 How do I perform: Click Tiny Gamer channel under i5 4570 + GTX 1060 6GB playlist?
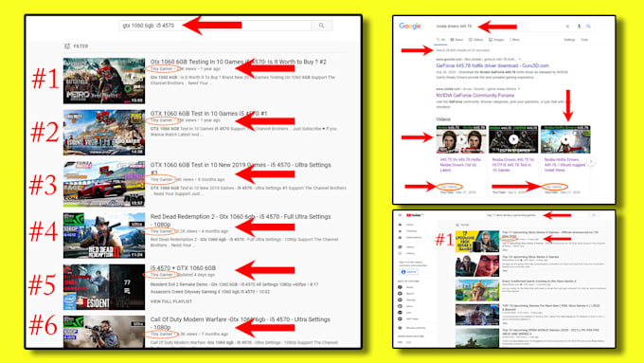pyautogui.click(x=161, y=274)
